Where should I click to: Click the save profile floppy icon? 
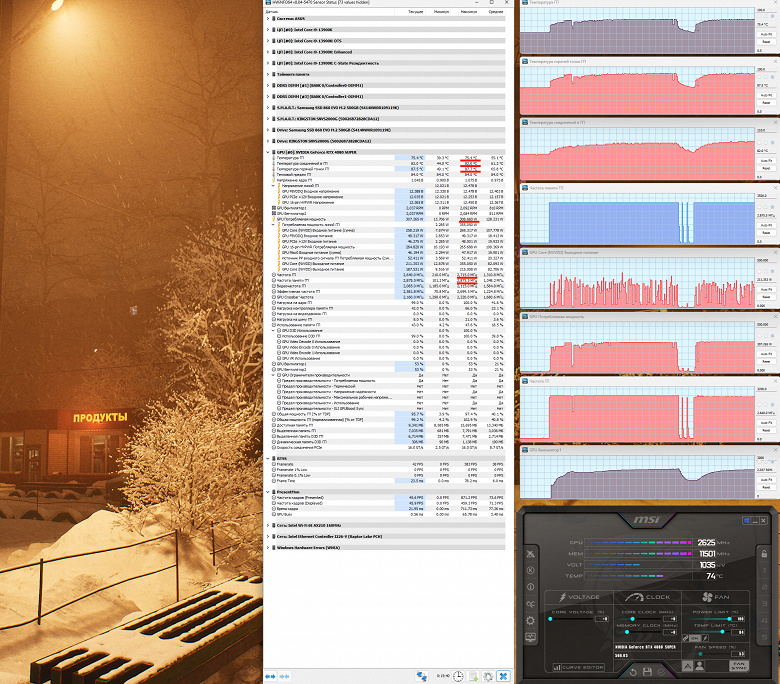pyautogui.click(x=647, y=672)
